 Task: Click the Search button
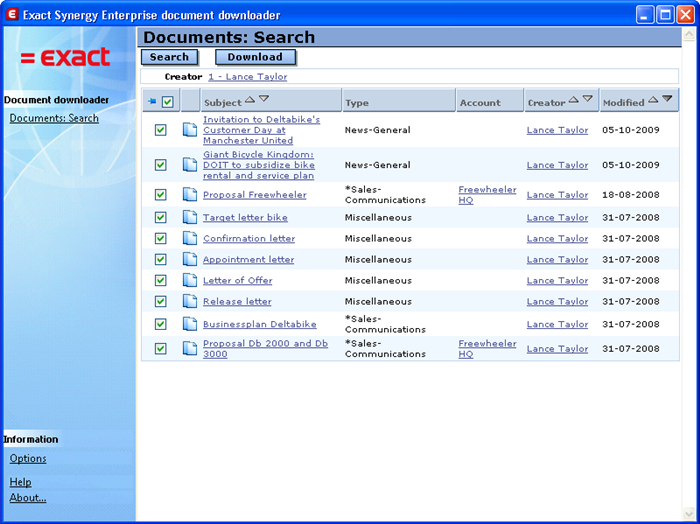[169, 57]
